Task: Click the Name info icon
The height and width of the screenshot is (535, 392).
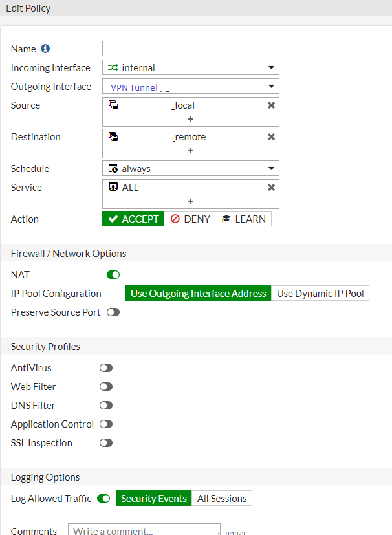Action: pyautogui.click(x=45, y=49)
